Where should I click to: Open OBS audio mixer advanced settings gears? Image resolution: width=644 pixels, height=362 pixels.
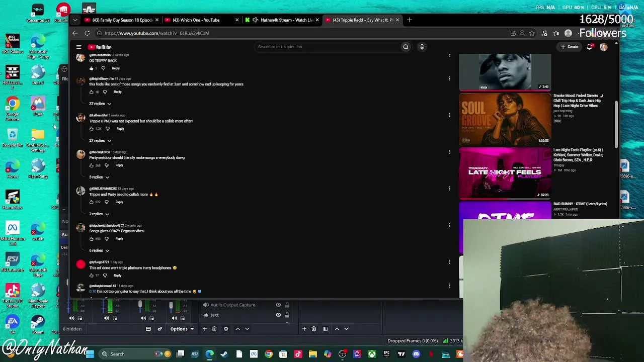(160, 329)
